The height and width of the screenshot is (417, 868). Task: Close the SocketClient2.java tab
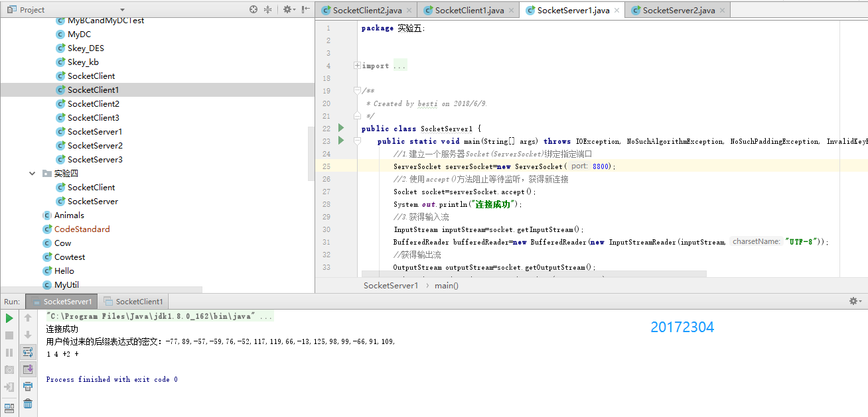tap(409, 10)
